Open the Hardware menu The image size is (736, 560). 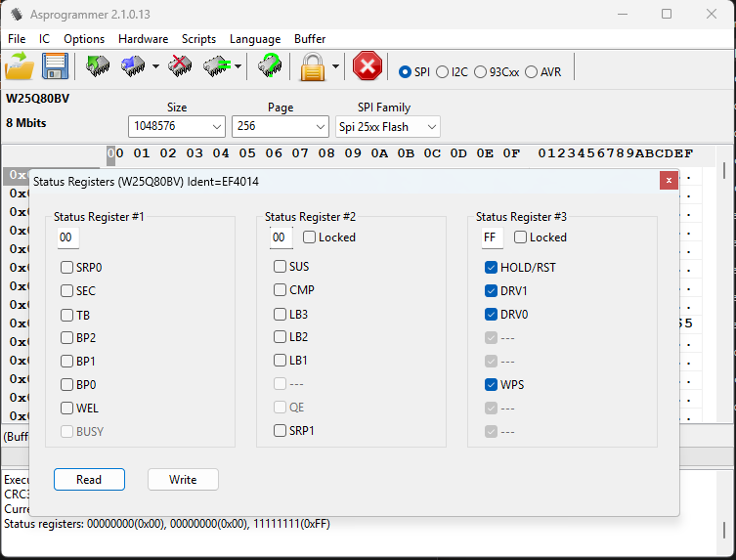click(x=143, y=39)
